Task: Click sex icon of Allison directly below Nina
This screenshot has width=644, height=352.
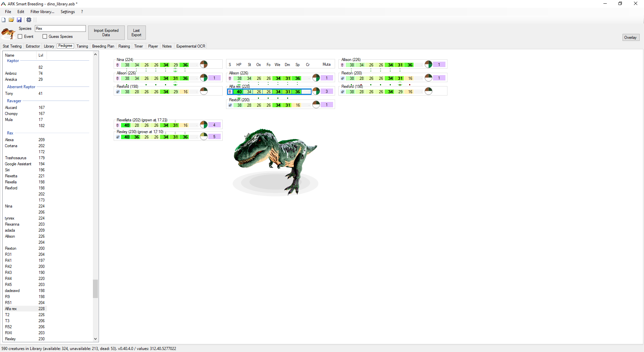Action: [118, 78]
